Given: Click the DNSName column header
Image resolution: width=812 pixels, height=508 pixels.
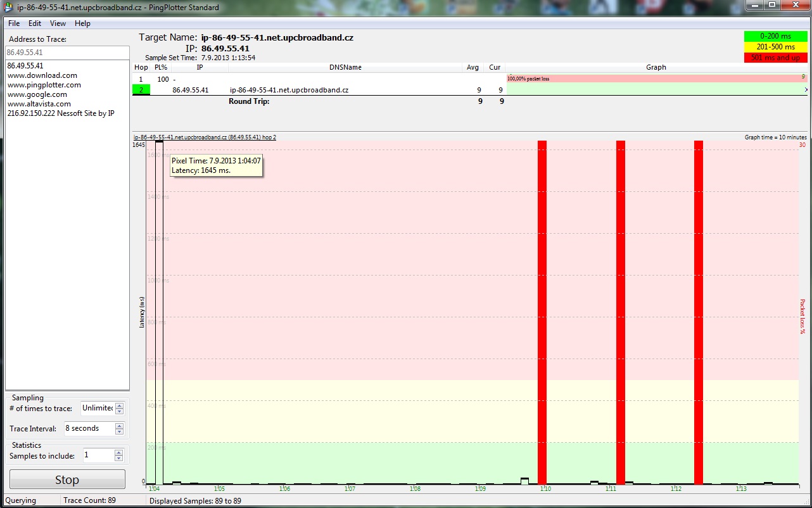Looking at the screenshot, I should point(345,67).
